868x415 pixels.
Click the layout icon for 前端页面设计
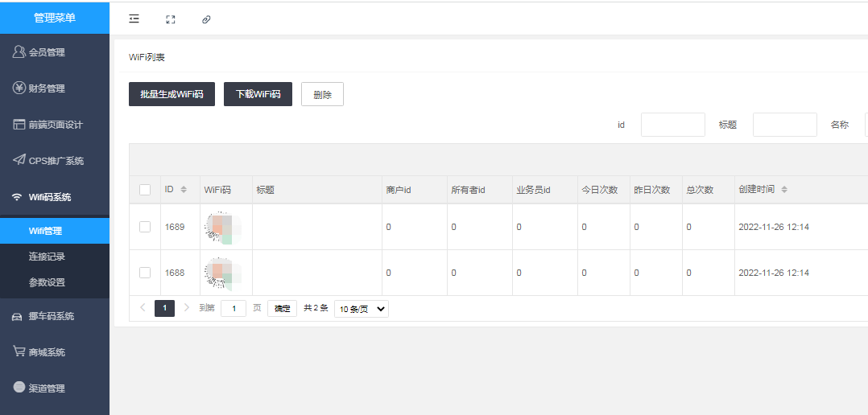[19, 125]
